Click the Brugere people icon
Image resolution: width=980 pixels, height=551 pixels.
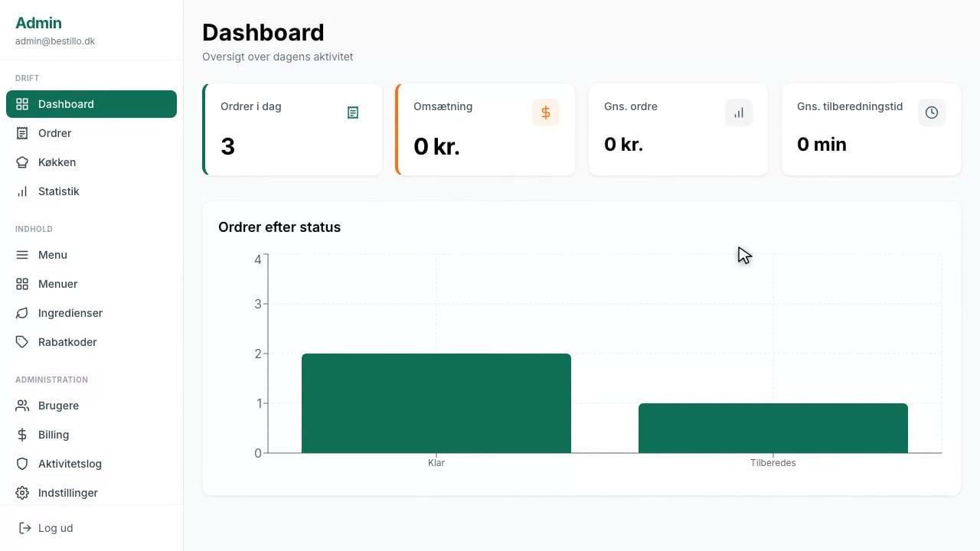[x=22, y=406]
